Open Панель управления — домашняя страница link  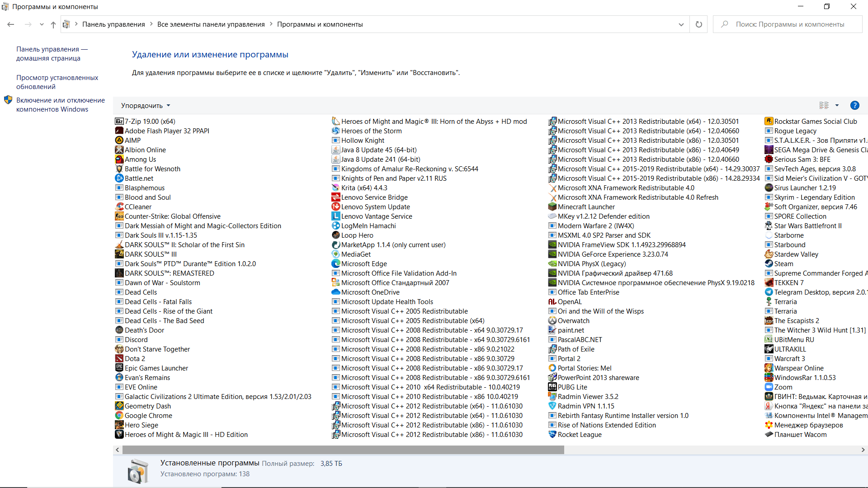52,53
